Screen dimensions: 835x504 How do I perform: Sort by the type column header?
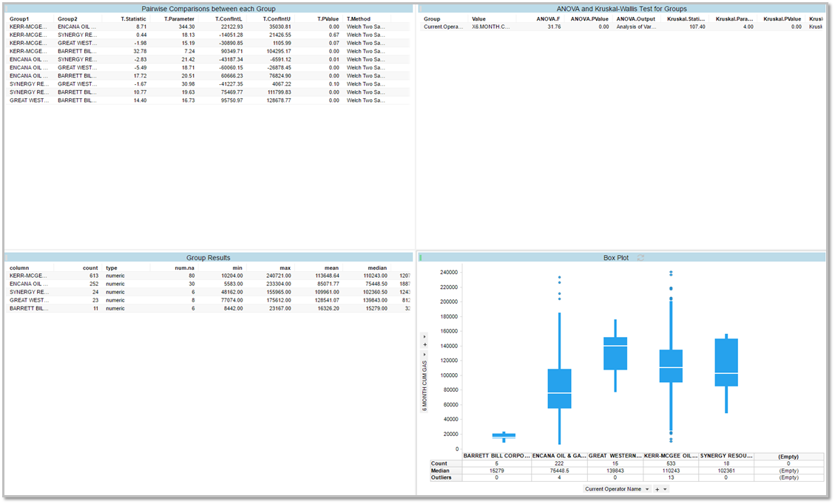pos(111,268)
